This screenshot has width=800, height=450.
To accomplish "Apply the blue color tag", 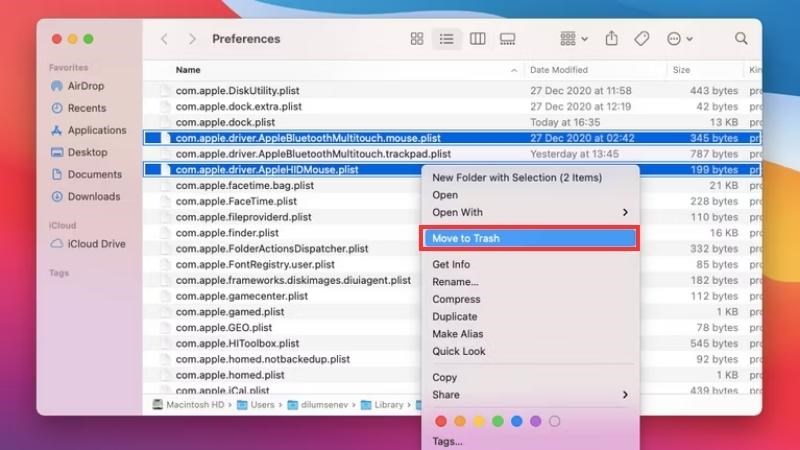I will pos(516,421).
